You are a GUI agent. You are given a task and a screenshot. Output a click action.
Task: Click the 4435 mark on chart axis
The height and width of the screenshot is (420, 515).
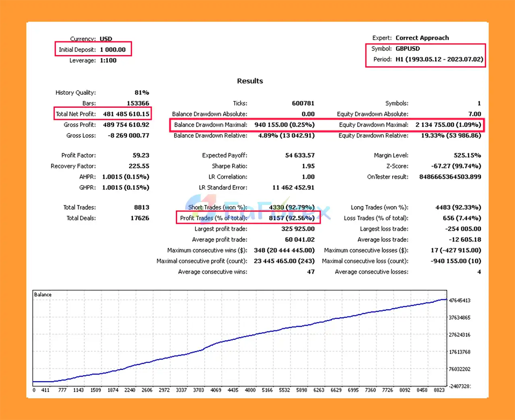pyautogui.click(x=233, y=390)
